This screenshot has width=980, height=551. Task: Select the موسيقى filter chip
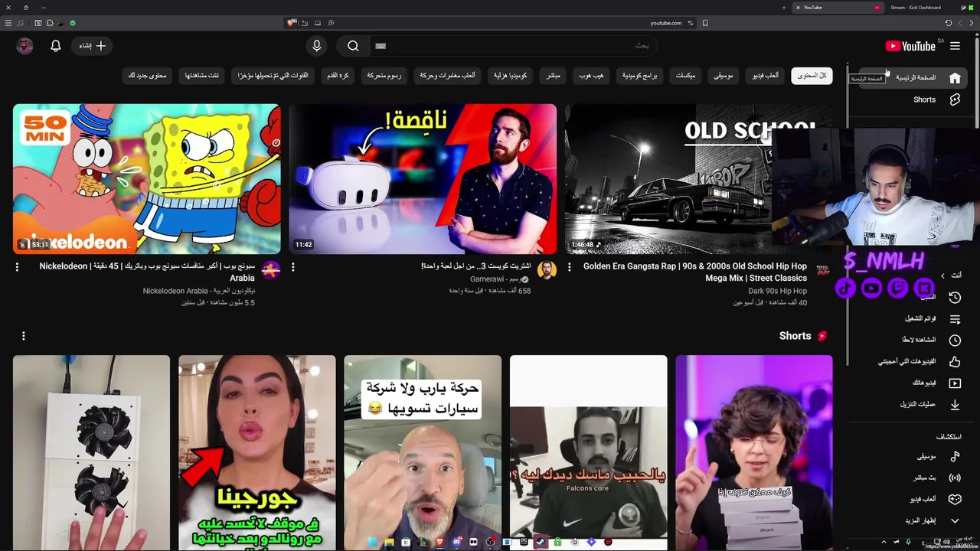click(x=724, y=76)
